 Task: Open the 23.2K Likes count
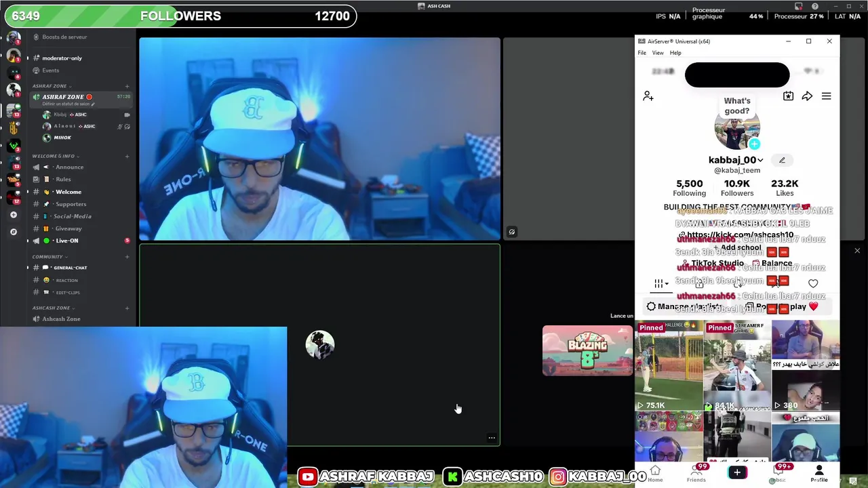pos(785,188)
